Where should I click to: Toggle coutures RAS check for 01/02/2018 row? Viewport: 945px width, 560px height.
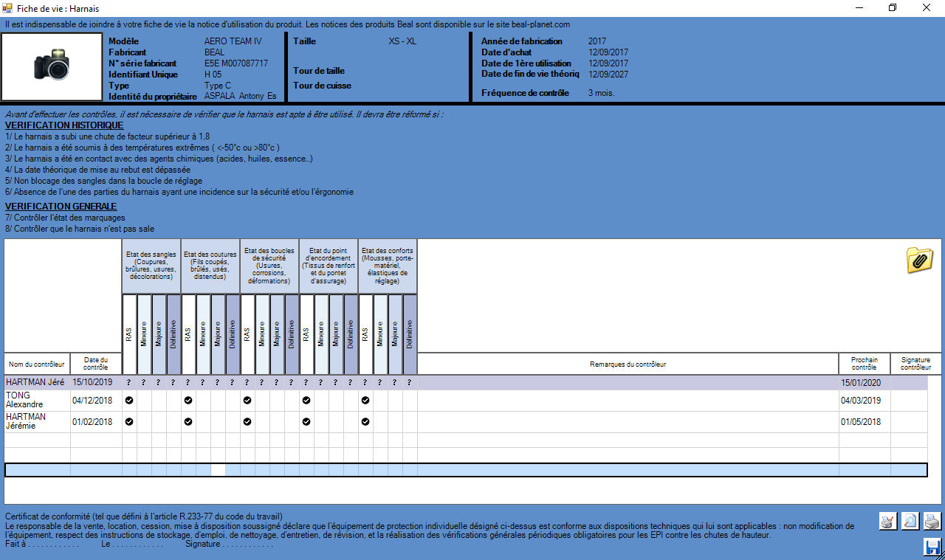188,422
